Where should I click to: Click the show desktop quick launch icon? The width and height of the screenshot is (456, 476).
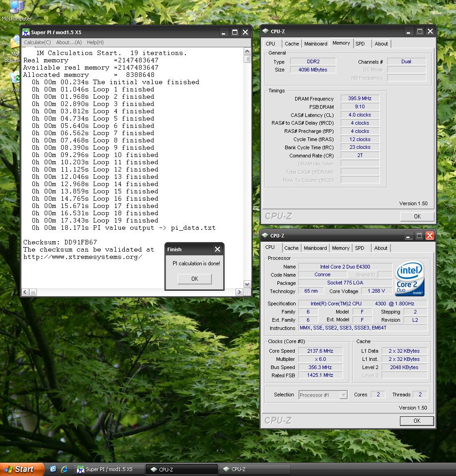53,469
